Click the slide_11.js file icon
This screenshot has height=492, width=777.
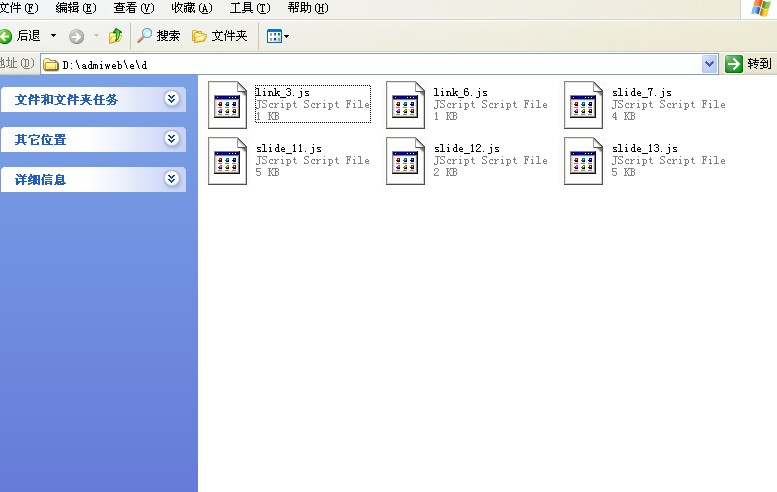227,160
